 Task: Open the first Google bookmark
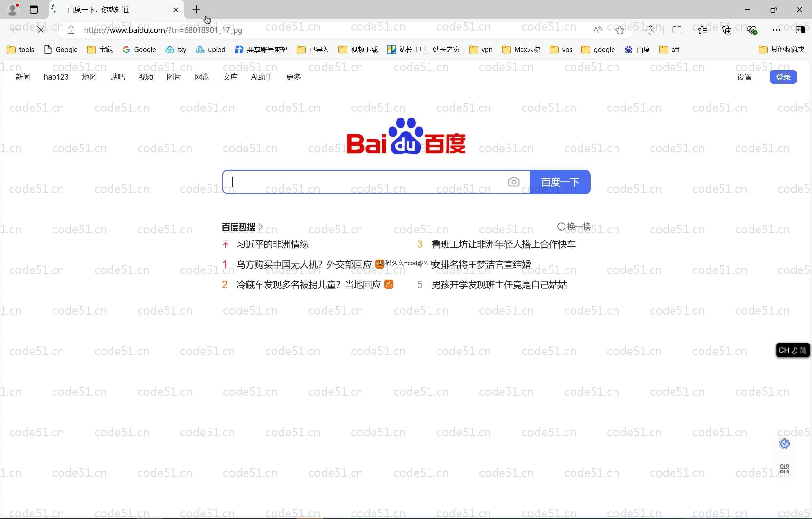[x=61, y=50]
